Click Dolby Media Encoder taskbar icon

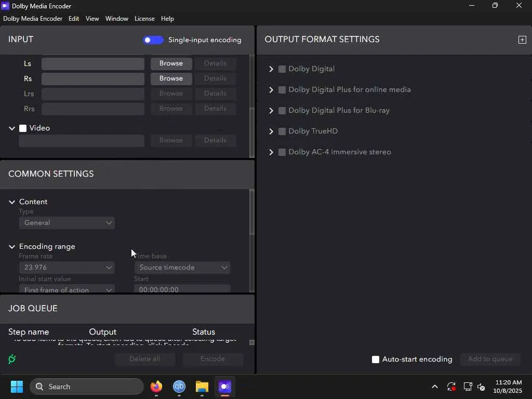click(x=224, y=387)
